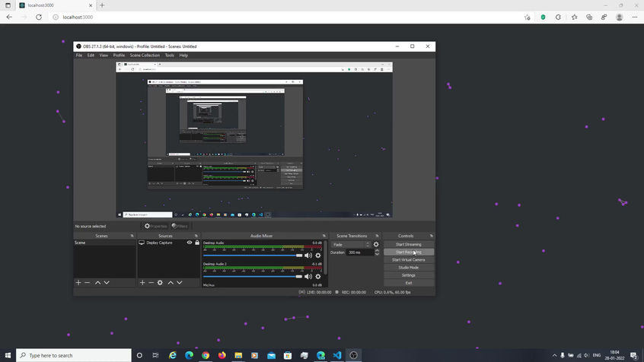Toggle lock on Display Capture source
The height and width of the screenshot is (362, 644).
click(197, 243)
